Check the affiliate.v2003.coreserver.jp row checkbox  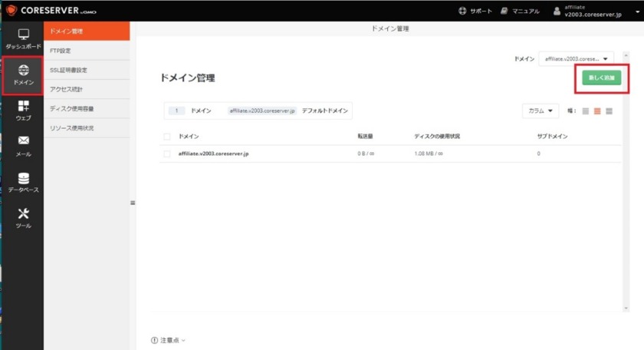click(167, 154)
